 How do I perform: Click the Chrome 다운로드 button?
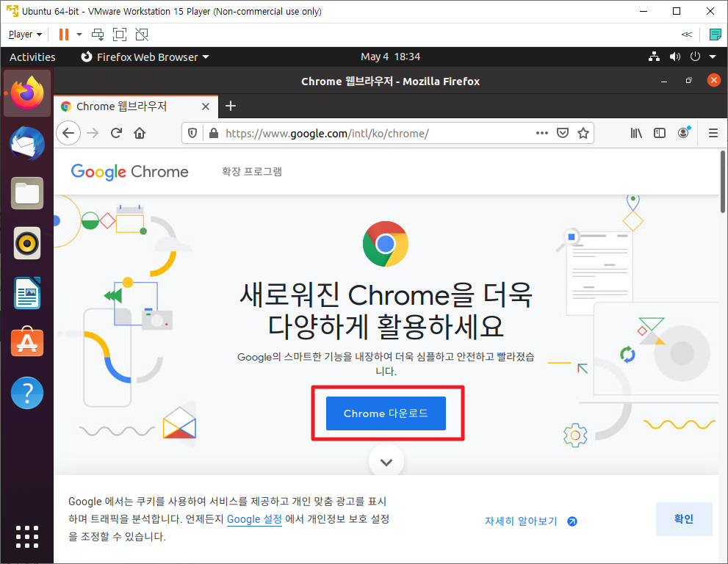point(386,413)
